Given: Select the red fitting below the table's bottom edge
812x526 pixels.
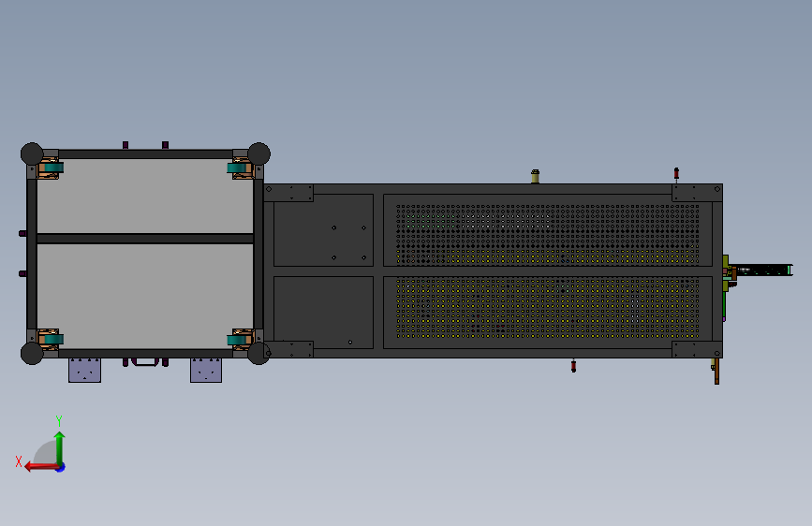Looking at the screenshot, I should (x=573, y=366).
